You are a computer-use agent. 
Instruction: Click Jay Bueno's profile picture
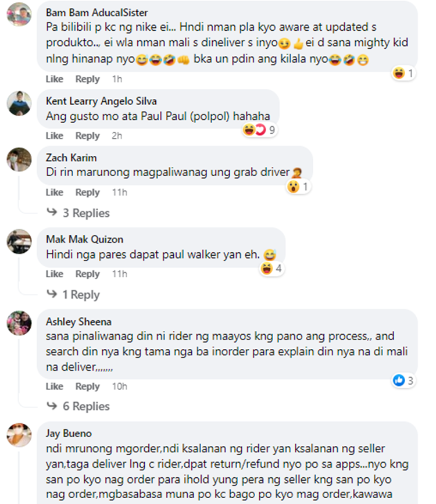point(19,435)
